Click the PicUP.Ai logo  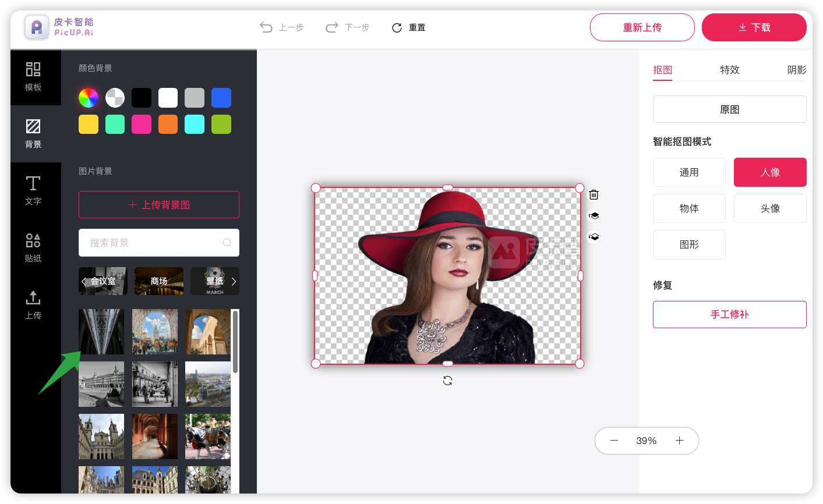pos(59,27)
